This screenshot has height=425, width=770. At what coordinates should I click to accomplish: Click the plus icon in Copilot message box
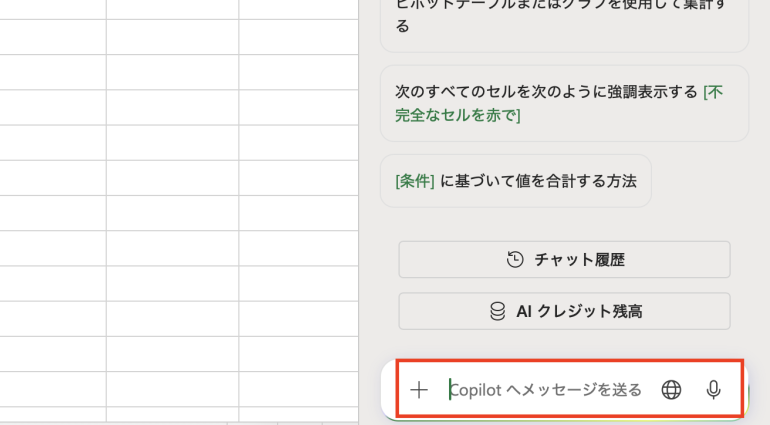point(419,390)
